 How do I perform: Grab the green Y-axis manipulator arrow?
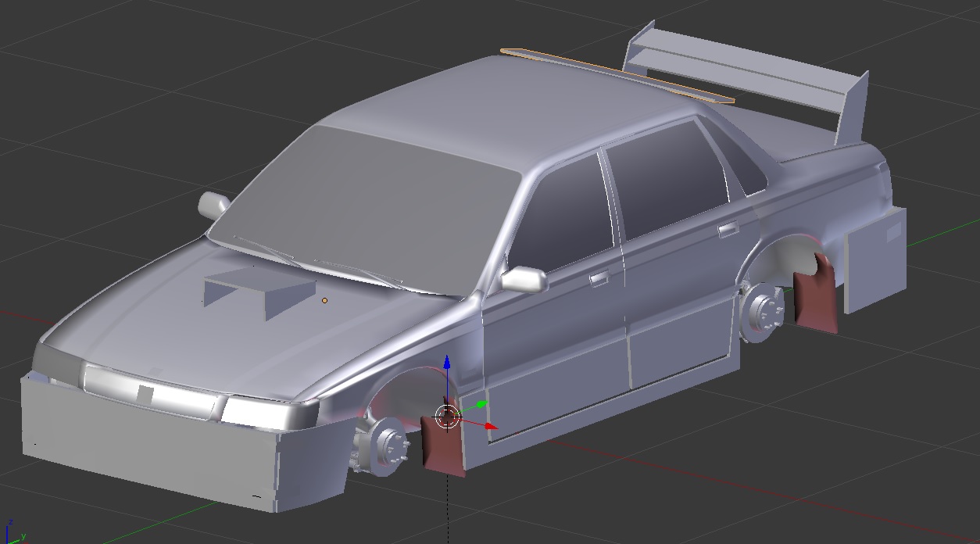click(481, 404)
